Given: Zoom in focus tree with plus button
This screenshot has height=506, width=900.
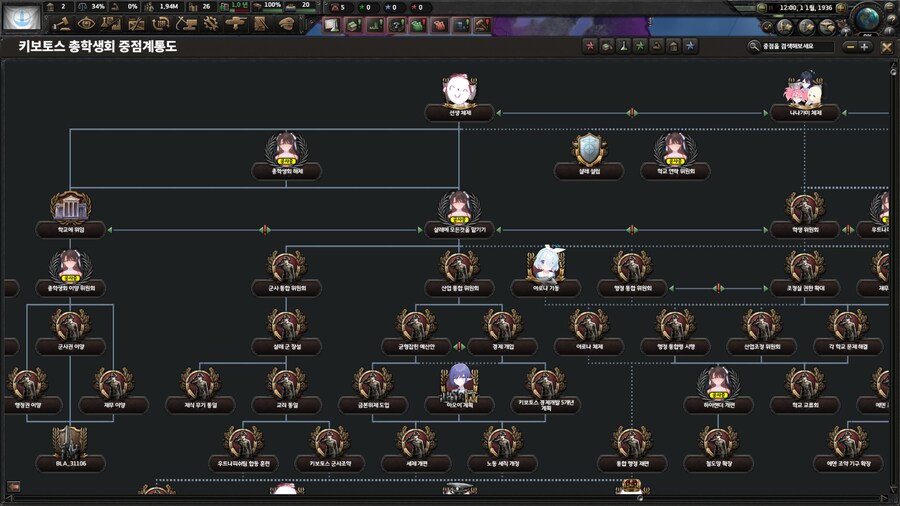Looking at the screenshot, I should click(864, 47).
